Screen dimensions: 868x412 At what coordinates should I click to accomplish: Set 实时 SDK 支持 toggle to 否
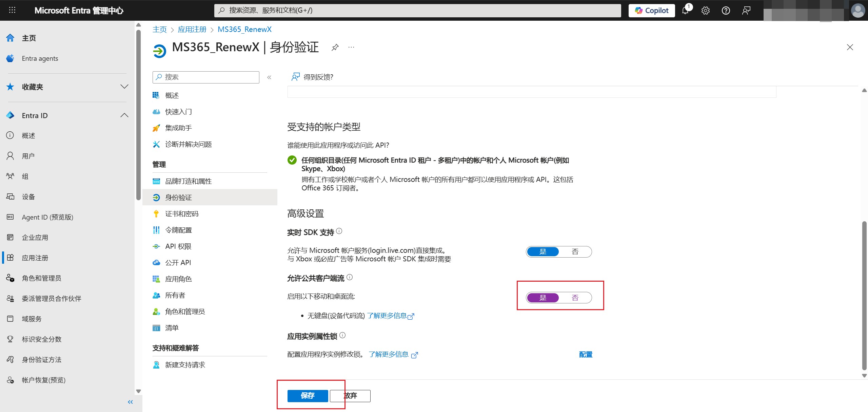pos(575,252)
